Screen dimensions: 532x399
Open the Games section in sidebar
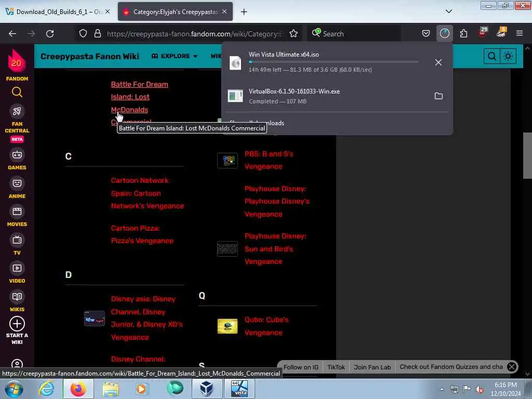point(17,159)
